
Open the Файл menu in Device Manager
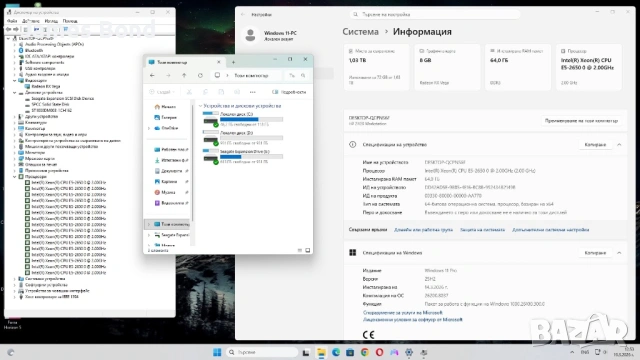12,21
